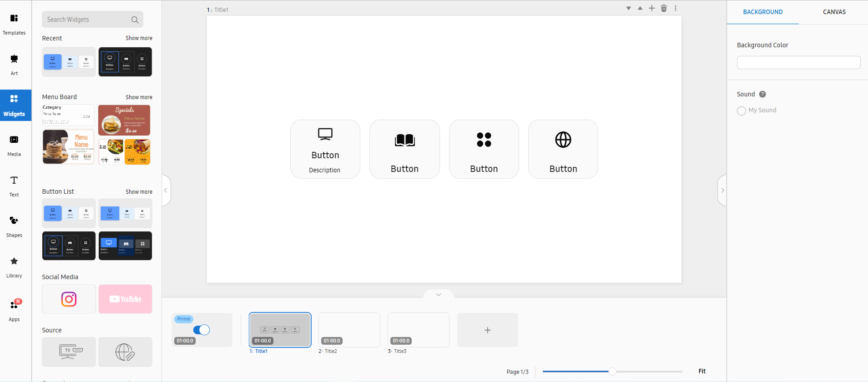Open the Background Color picker field
868x382 pixels.
click(x=798, y=62)
